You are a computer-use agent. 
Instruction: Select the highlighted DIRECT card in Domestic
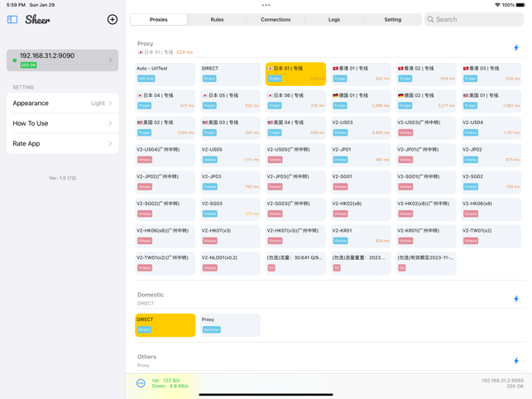tap(165, 324)
